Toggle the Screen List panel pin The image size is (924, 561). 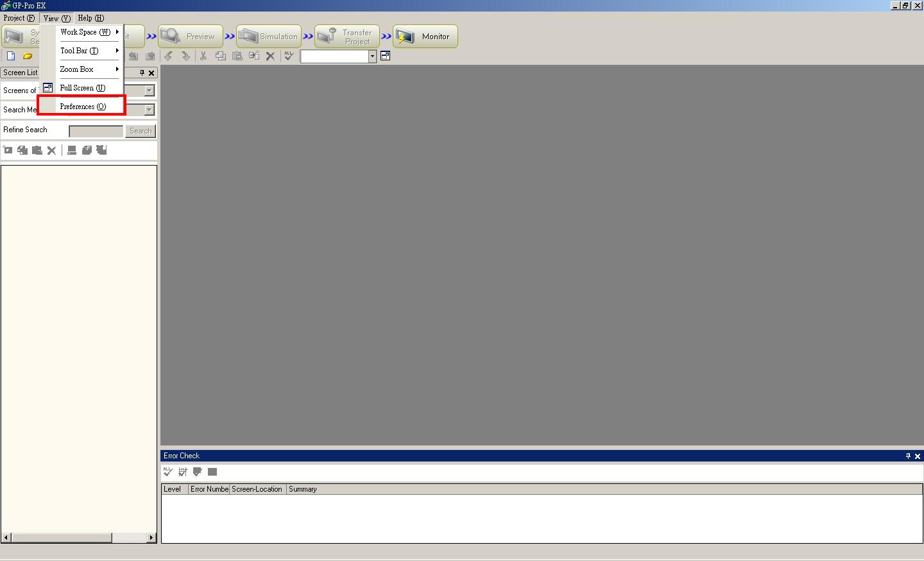pos(142,73)
